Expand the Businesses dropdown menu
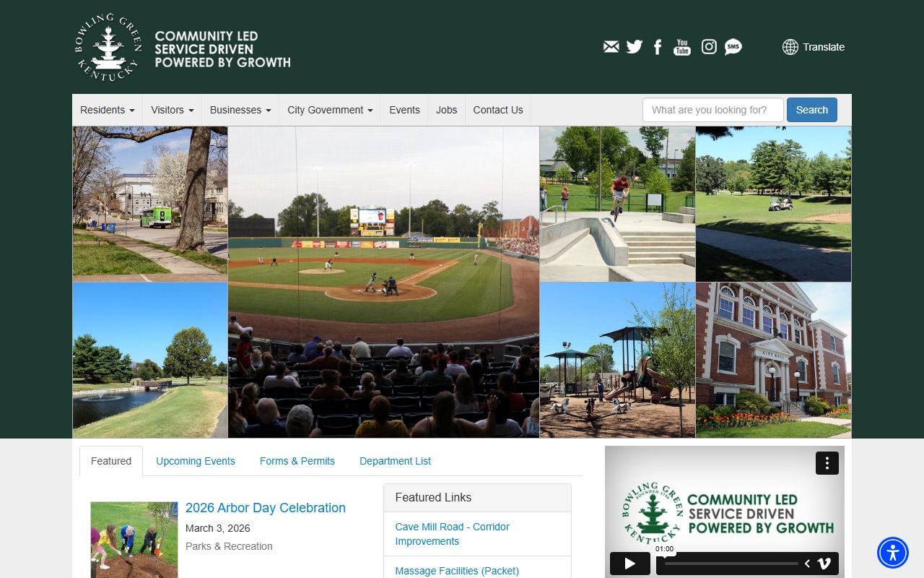The width and height of the screenshot is (924, 578). click(240, 110)
